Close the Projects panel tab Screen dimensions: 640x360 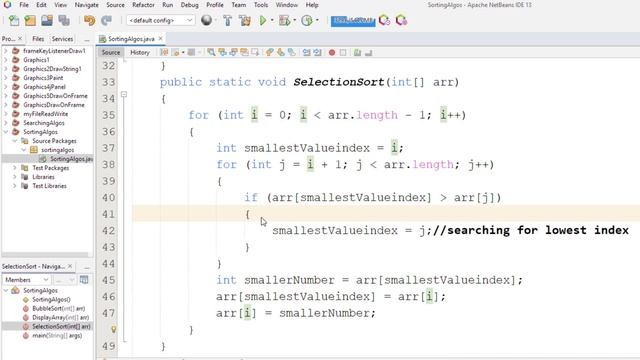pyautogui.click(x=20, y=38)
